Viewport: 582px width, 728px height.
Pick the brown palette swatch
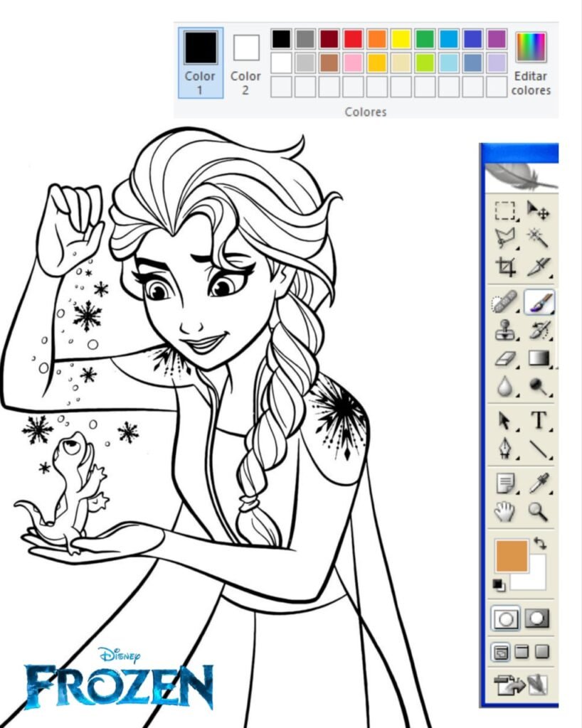click(x=329, y=63)
